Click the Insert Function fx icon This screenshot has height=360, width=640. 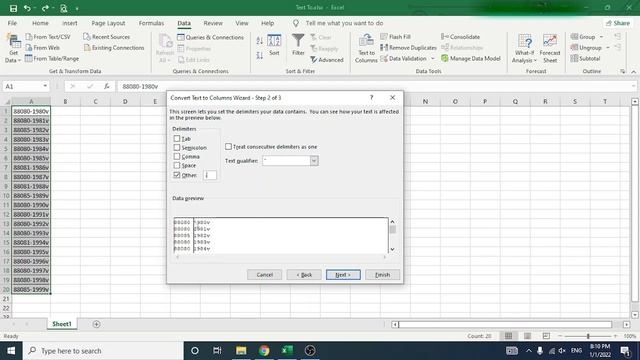(107, 87)
